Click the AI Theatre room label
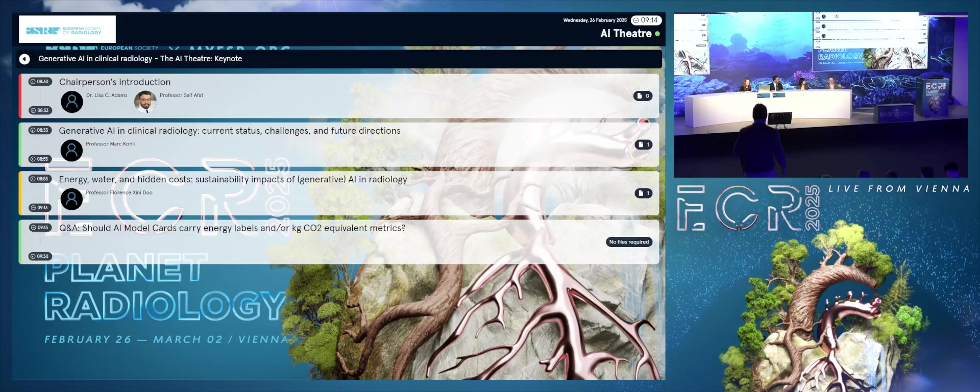Viewport: 980px width, 392px height. 626,34
